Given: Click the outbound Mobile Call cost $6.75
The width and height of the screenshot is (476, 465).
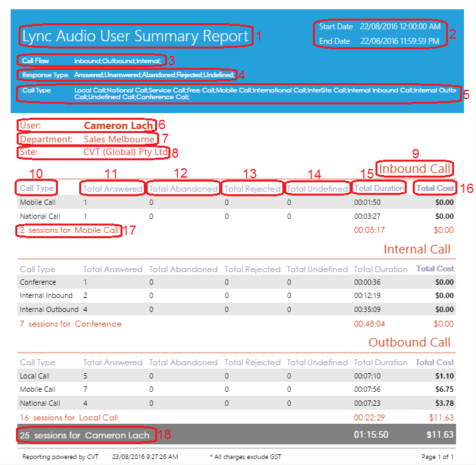Looking at the screenshot, I should [445, 389].
